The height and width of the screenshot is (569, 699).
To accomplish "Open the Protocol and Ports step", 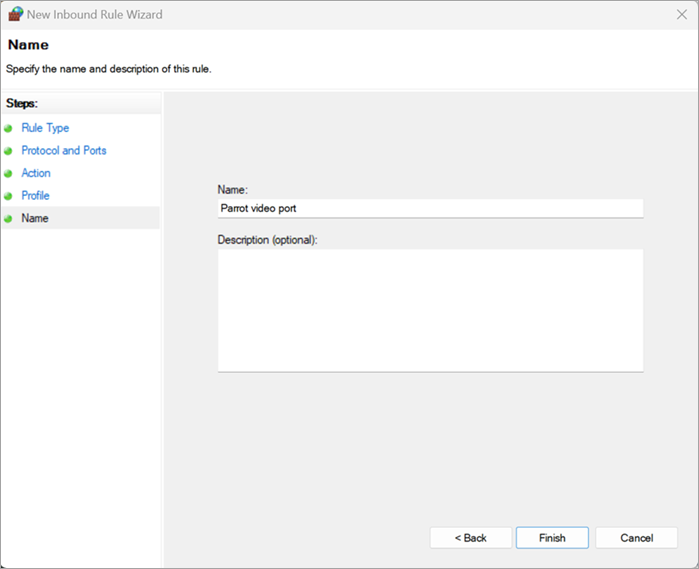I will 64,150.
